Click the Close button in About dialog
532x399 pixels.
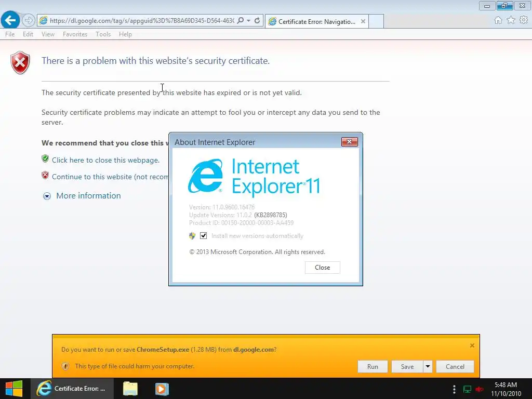click(322, 268)
